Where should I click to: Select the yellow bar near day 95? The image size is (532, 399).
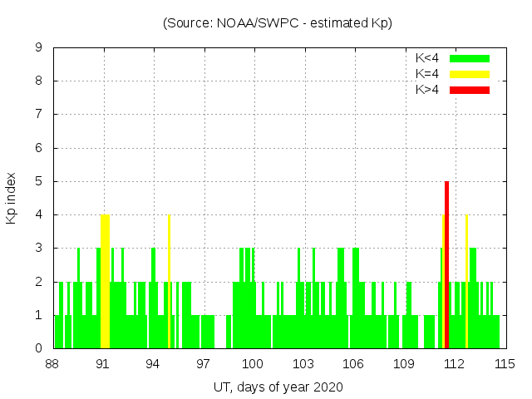click(x=169, y=283)
